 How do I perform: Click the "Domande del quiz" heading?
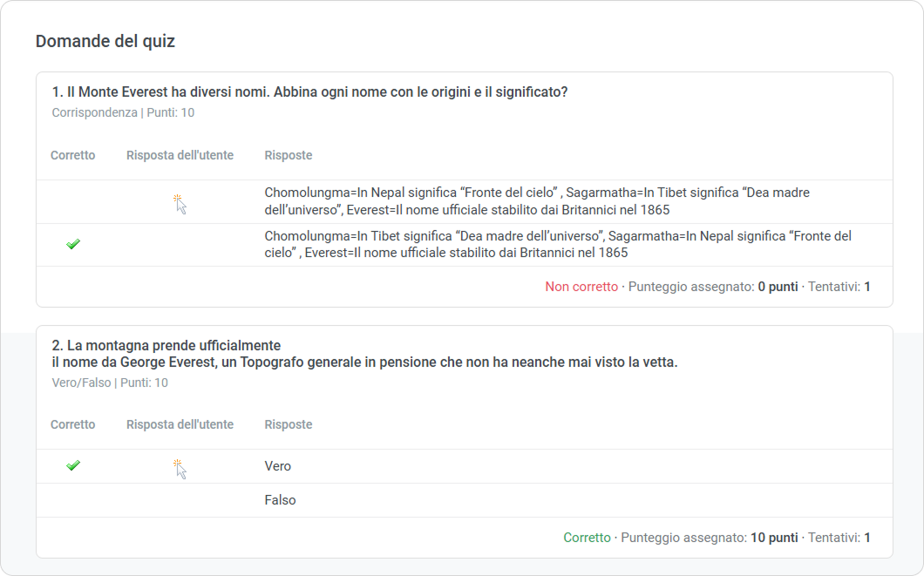click(105, 41)
